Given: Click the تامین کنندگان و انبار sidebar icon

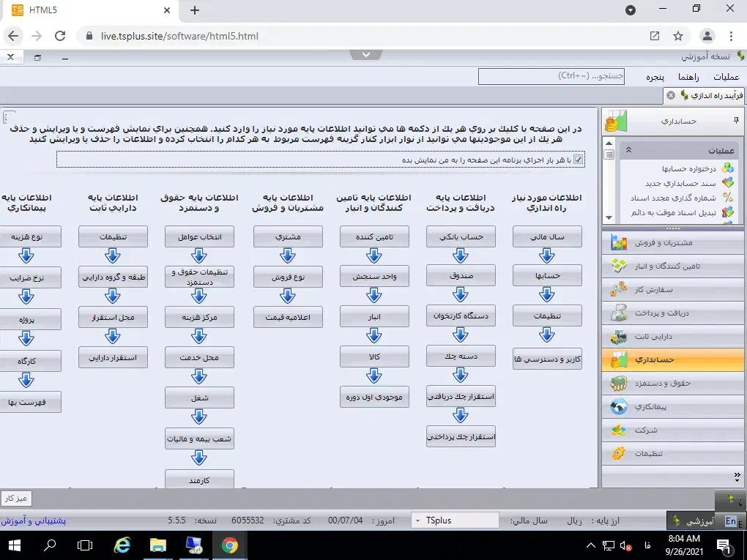Looking at the screenshot, I should (x=619, y=266).
